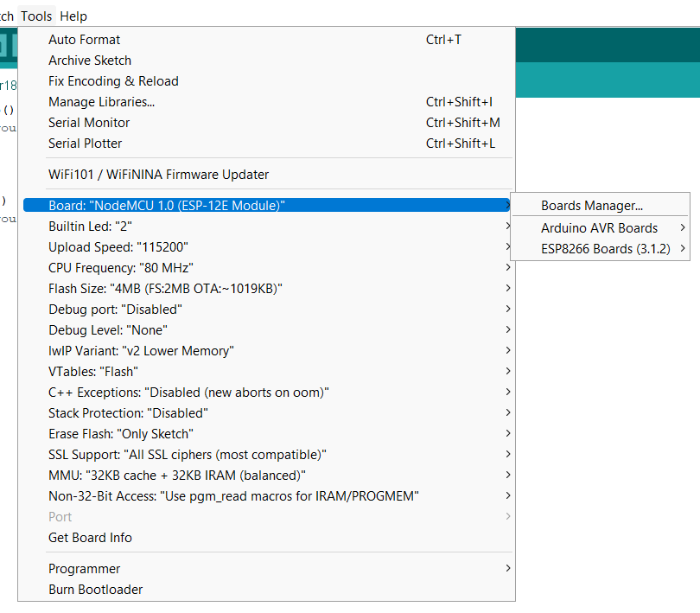The height and width of the screenshot is (613, 700).
Task: Click Get Board Info
Action: [x=90, y=538]
